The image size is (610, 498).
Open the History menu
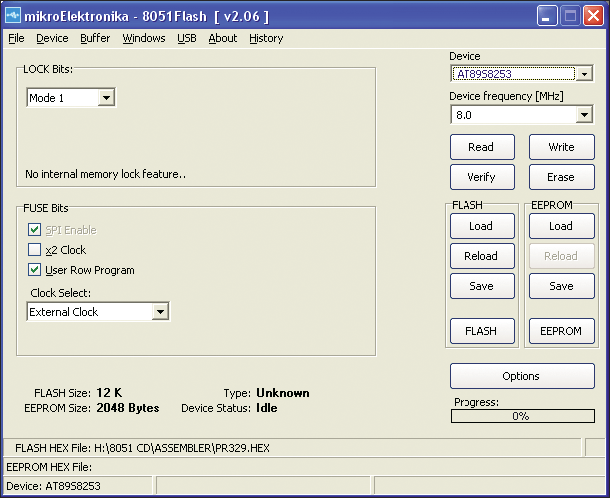coord(266,38)
